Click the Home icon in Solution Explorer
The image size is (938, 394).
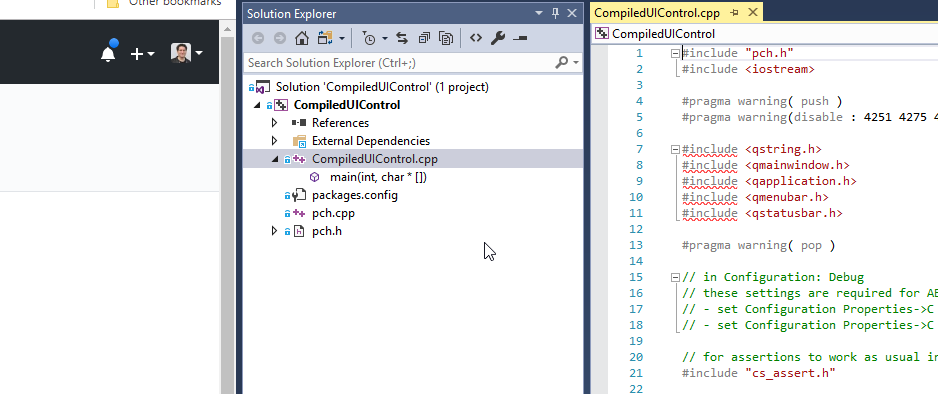click(x=302, y=38)
